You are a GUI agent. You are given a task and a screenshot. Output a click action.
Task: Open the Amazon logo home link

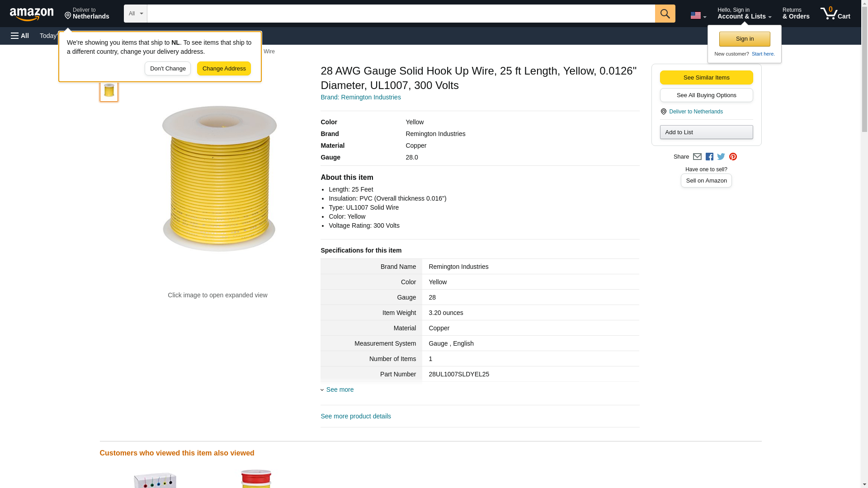(32, 14)
